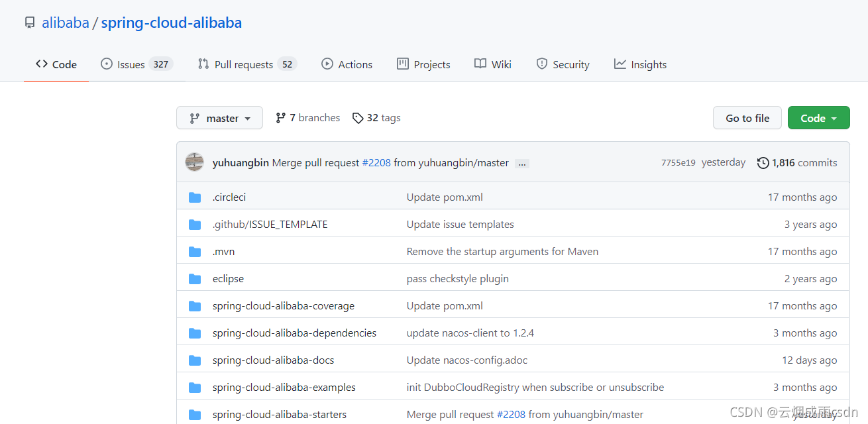Expand the commit message ellipsis button
The height and width of the screenshot is (424, 868).
pyautogui.click(x=522, y=164)
